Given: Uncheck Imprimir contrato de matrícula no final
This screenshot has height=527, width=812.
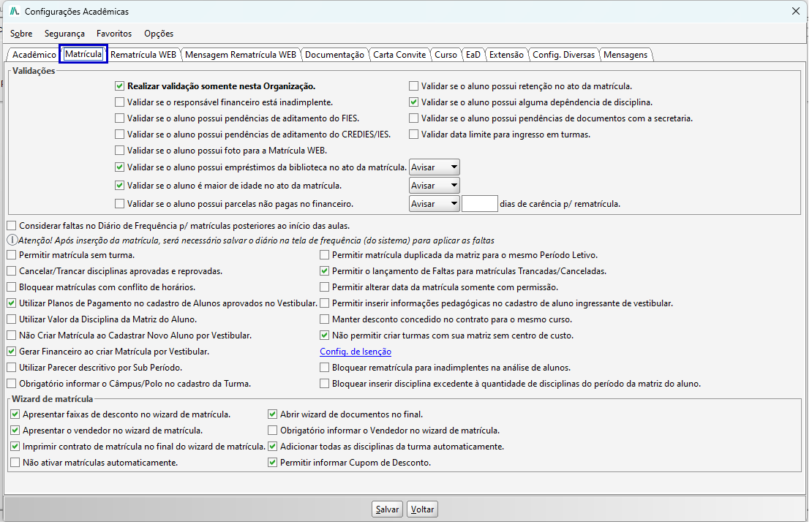Looking at the screenshot, I should [x=15, y=446].
